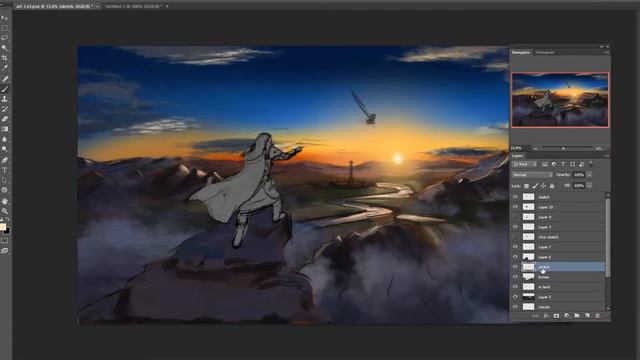This screenshot has height=360, width=640.
Task: Click the delete layer trash icon
Action: pos(598,316)
